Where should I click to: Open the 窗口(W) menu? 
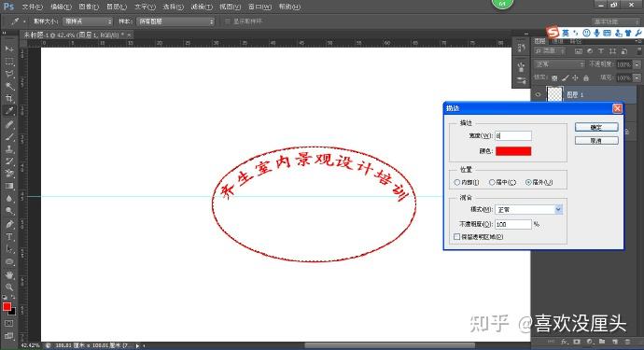260,7
